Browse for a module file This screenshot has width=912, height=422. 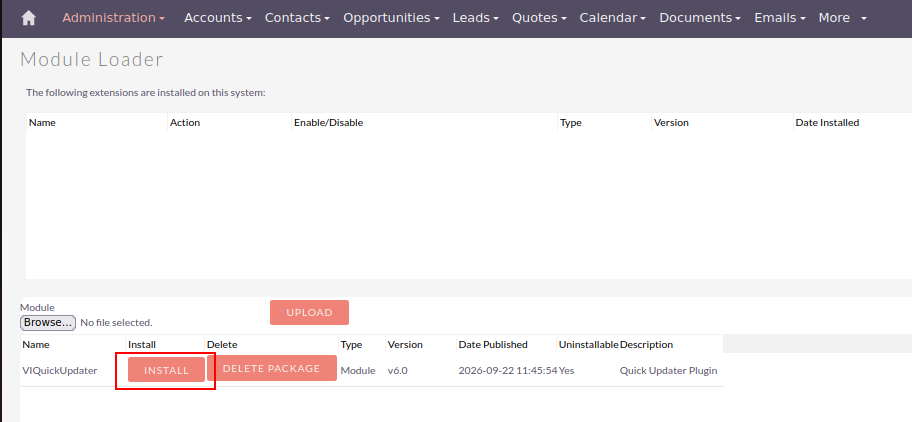[48, 322]
